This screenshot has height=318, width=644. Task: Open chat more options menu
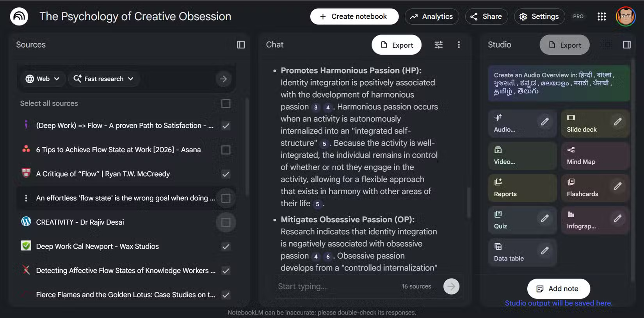pos(459,45)
